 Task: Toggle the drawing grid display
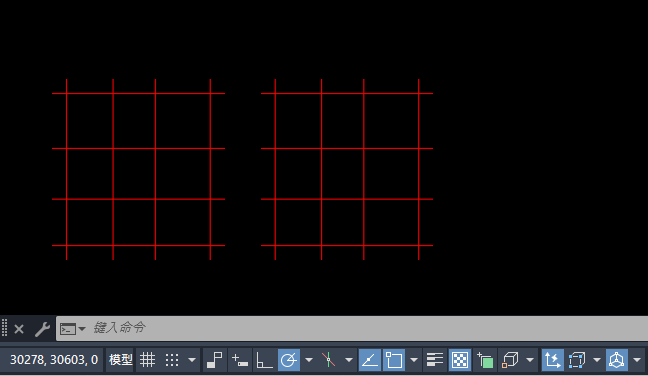pos(148,360)
